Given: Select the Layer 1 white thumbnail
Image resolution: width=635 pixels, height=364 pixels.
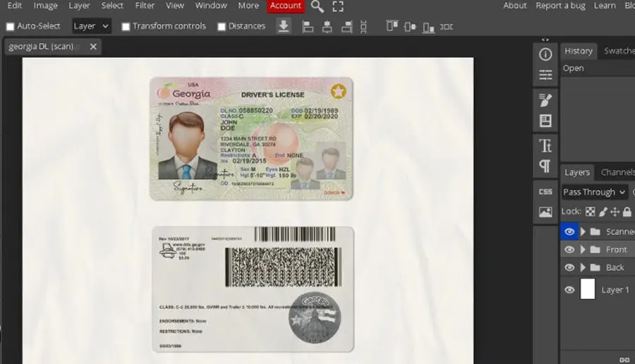Looking at the screenshot, I should [588, 289].
